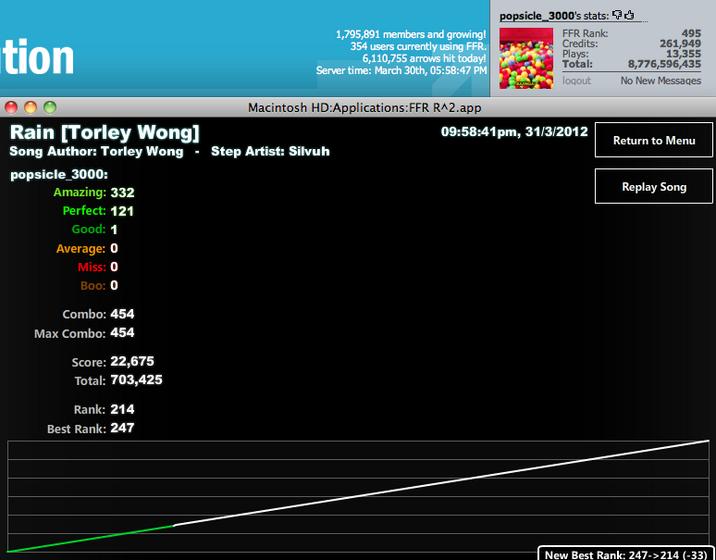Click the Total score 8,776,596,435
Image resolution: width=716 pixels, height=560 pixels.
[x=664, y=64]
